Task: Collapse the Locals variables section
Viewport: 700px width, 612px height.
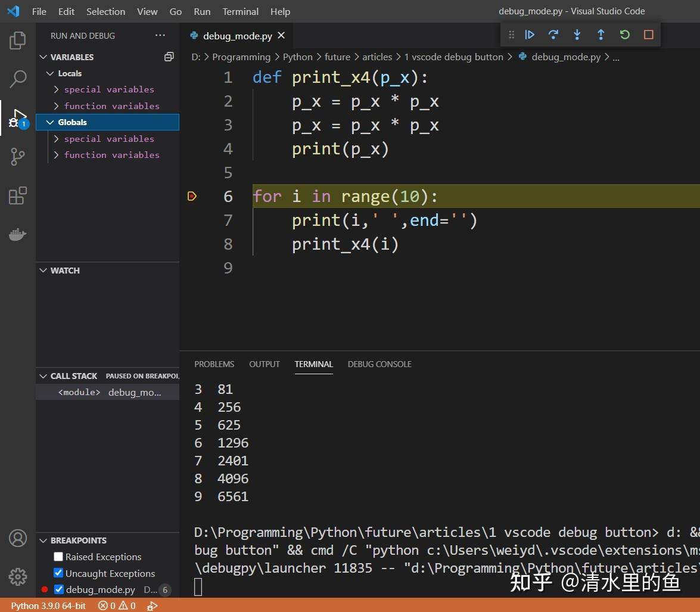Action: (51, 73)
